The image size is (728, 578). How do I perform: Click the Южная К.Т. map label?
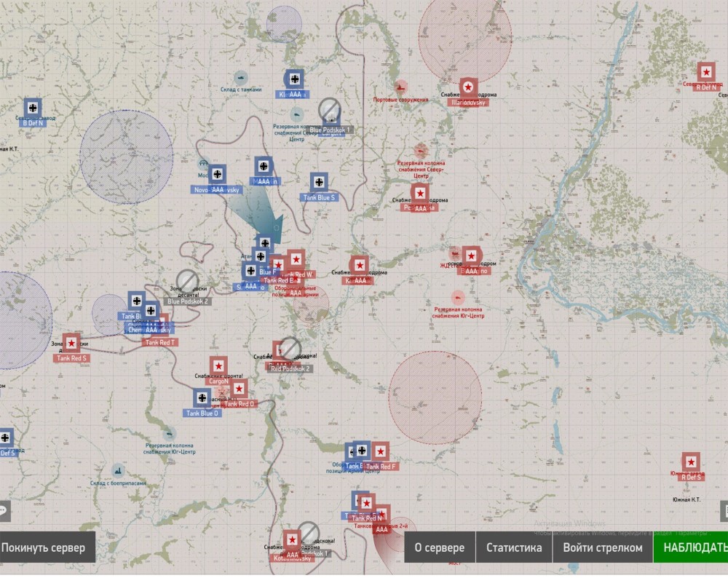point(687,500)
